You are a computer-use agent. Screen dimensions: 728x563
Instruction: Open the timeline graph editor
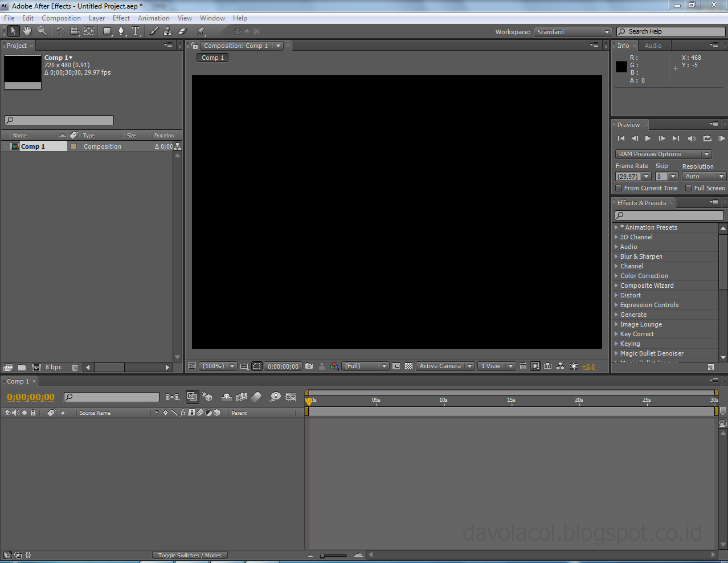tap(291, 397)
